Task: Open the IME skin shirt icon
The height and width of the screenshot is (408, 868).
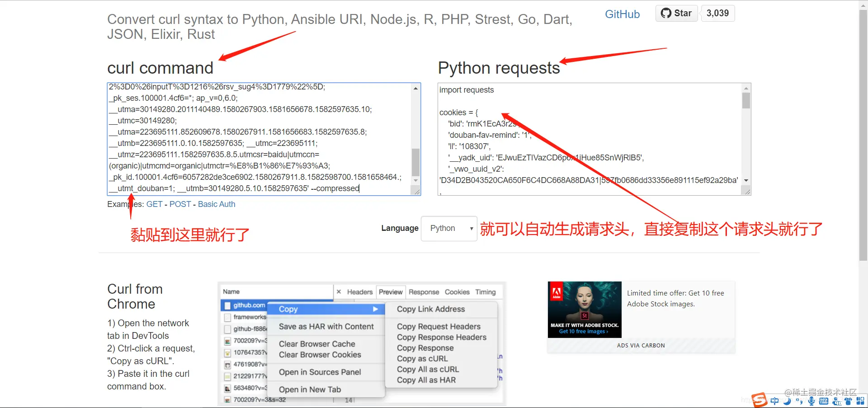Action: click(x=848, y=401)
